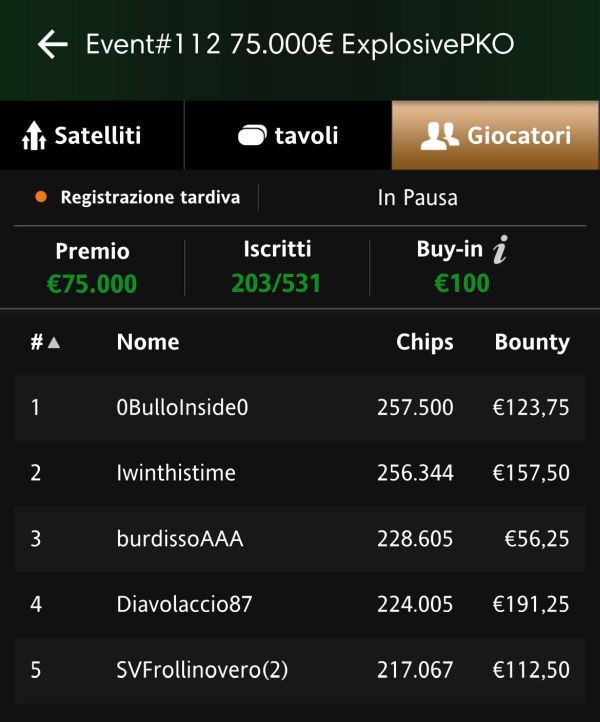Image resolution: width=600 pixels, height=722 pixels.
Task: Sort players by Bounty column
Action: 532,342
